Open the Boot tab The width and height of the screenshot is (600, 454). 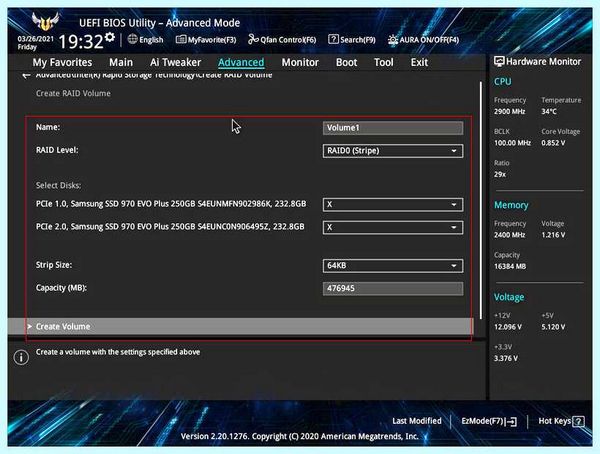tap(346, 62)
